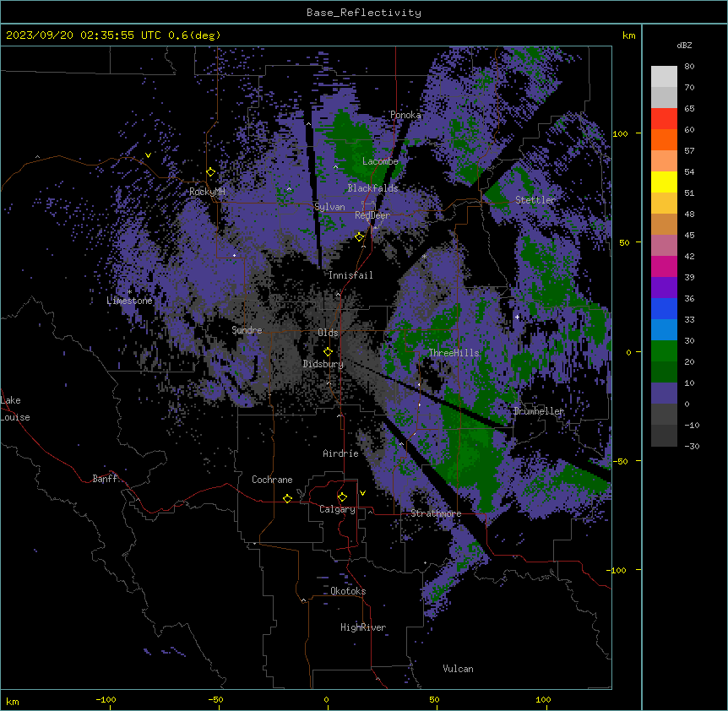Image resolution: width=728 pixels, height=711 pixels.
Task: Click the Okotoks city label
Action: (x=348, y=591)
